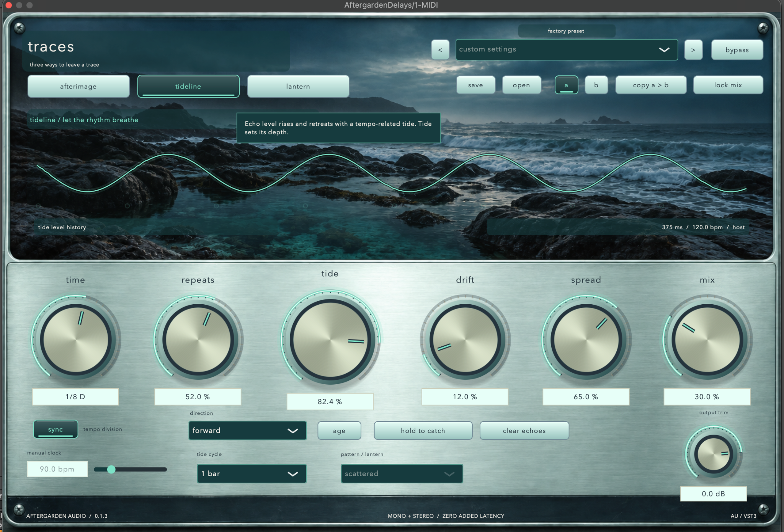This screenshot has height=532, width=784.
Task: Click clear echoes button
Action: pos(524,431)
